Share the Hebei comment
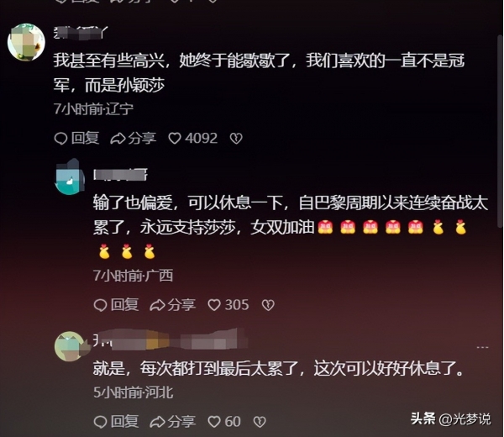The width and height of the screenshot is (504, 437). coord(172,422)
